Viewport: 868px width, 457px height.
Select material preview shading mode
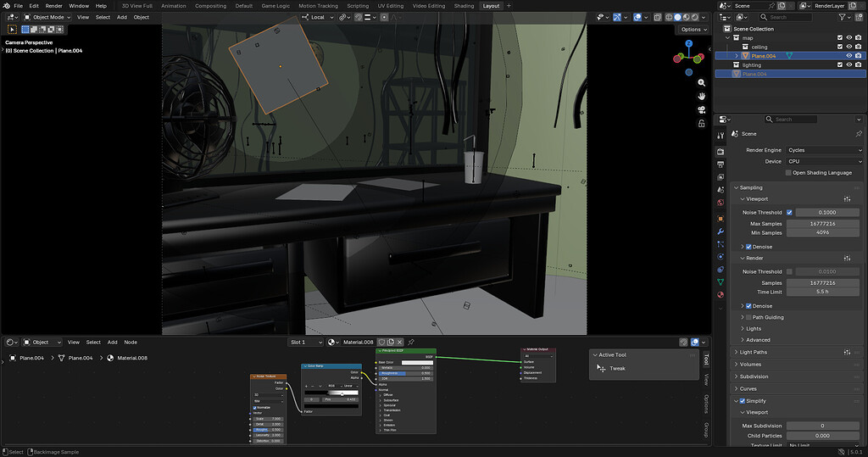(x=686, y=17)
